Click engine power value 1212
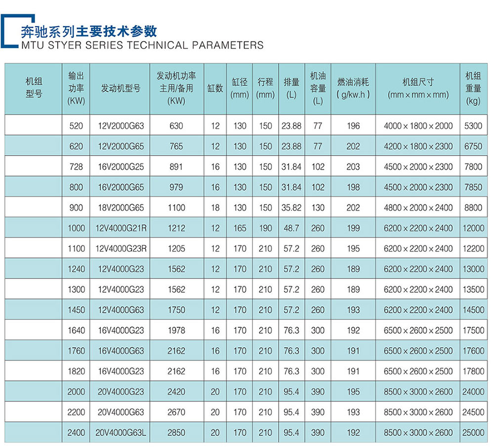The width and height of the screenshot is (494, 448). click(x=176, y=228)
